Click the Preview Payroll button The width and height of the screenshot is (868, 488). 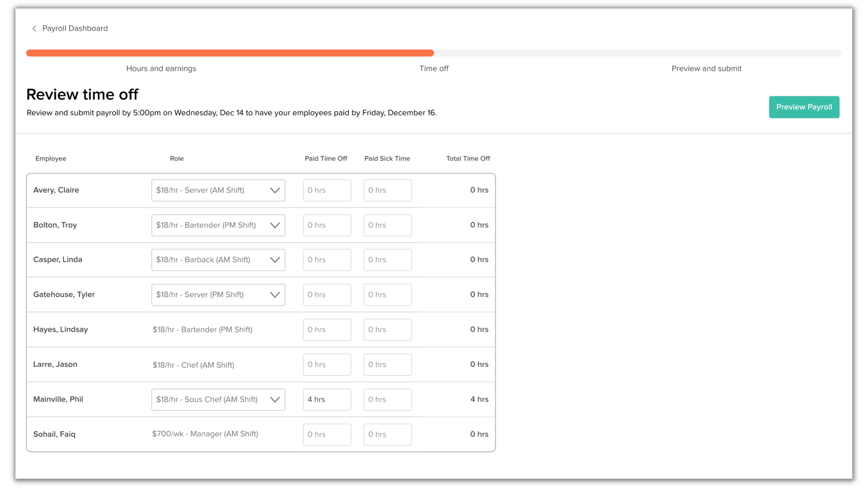tap(804, 107)
